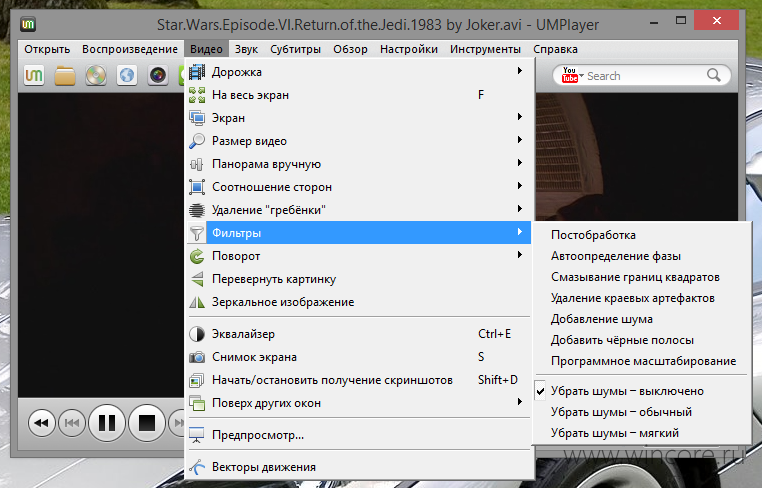Open the Открыть menu
The width and height of the screenshot is (762, 488).
(47, 49)
